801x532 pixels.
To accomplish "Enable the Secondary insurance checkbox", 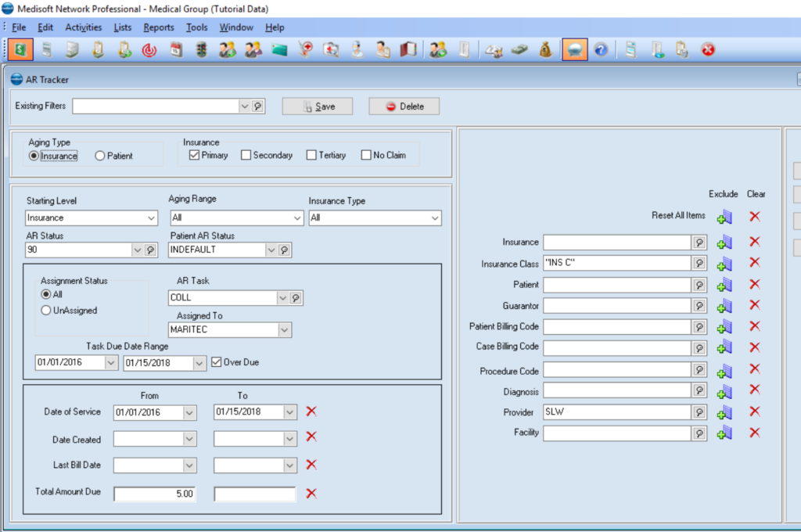I will (x=246, y=155).
